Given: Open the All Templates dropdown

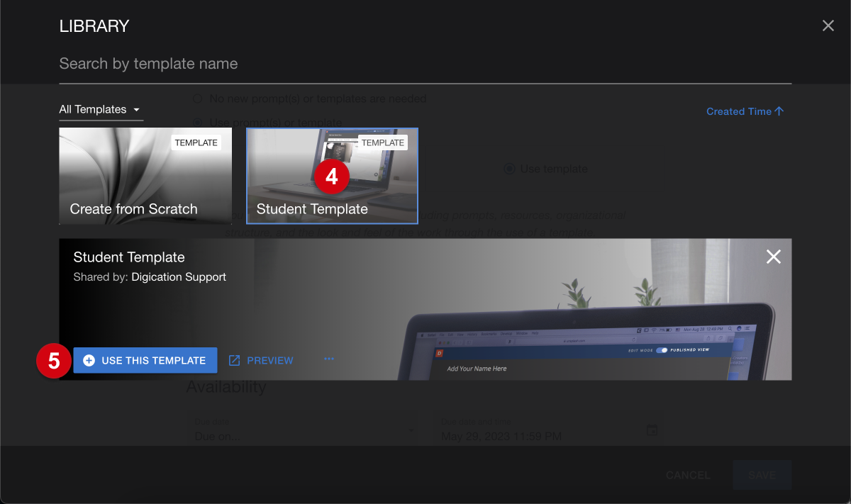Looking at the screenshot, I should (x=101, y=109).
